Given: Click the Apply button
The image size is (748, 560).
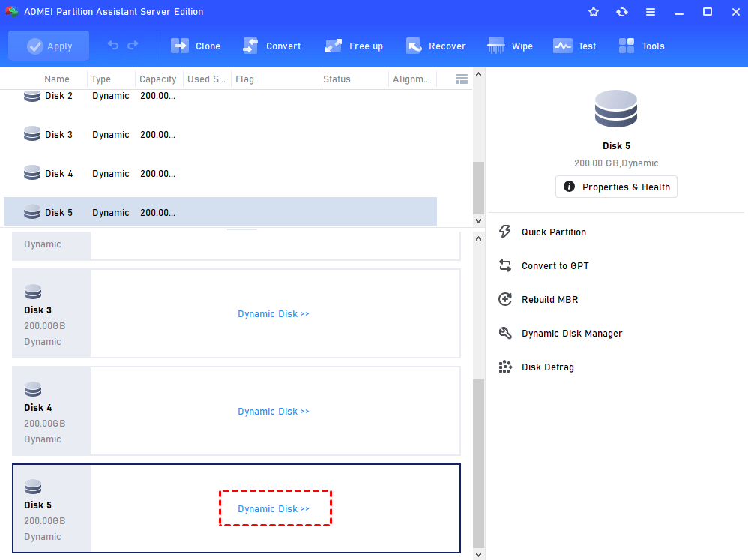Looking at the screenshot, I should click(49, 46).
